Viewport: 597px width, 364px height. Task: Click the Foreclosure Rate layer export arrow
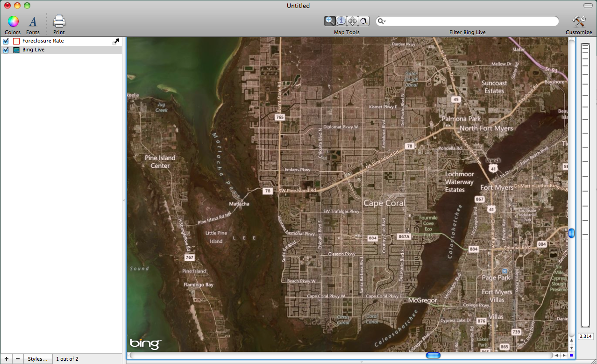(x=116, y=42)
